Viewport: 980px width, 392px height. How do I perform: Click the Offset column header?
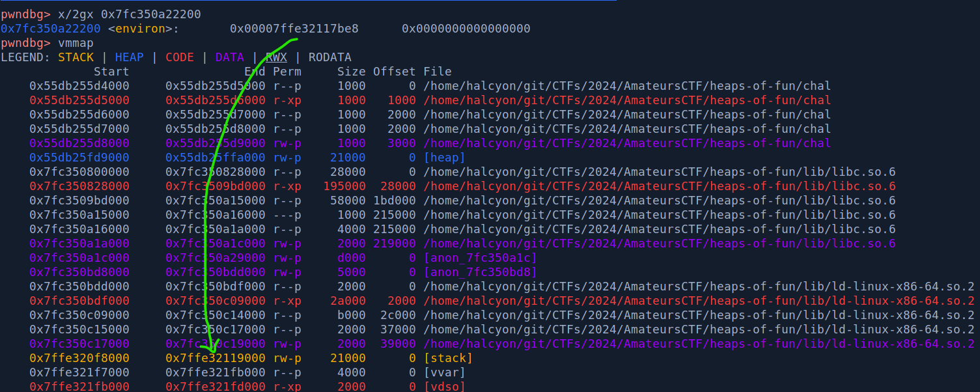[x=394, y=72]
